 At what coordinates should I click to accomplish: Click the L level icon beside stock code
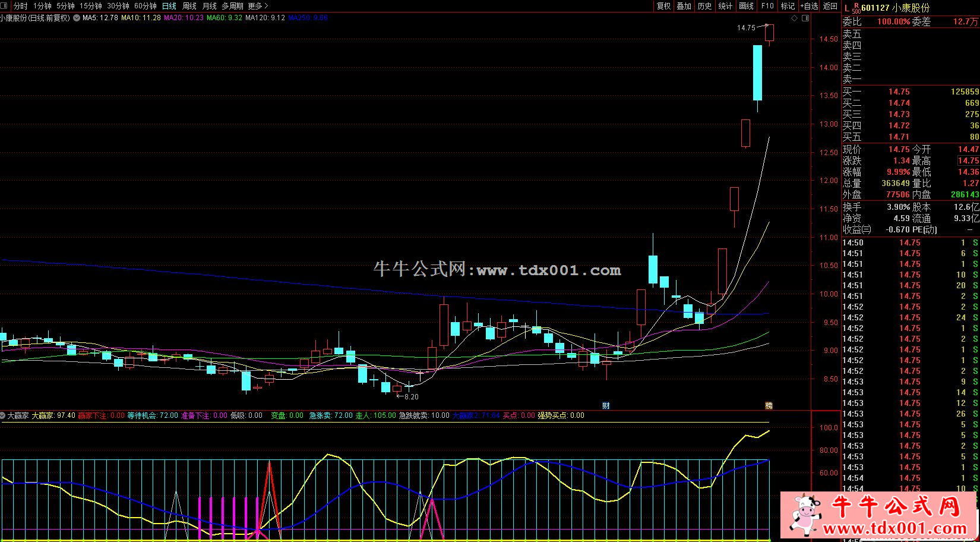point(846,8)
